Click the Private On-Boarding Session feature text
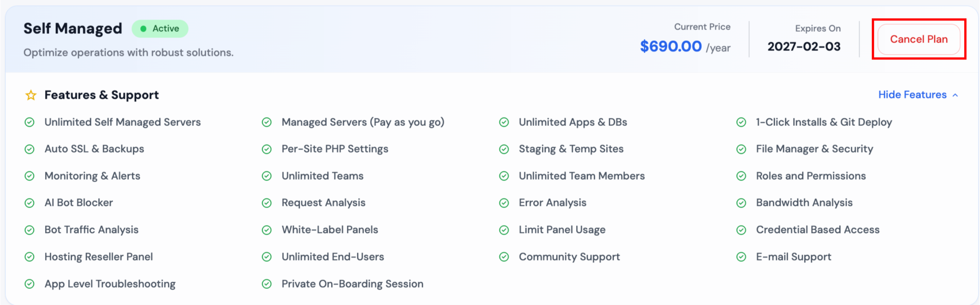 tap(352, 284)
